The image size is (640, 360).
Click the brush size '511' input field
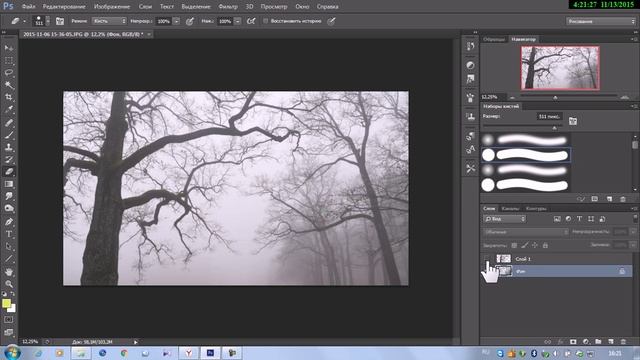click(549, 117)
